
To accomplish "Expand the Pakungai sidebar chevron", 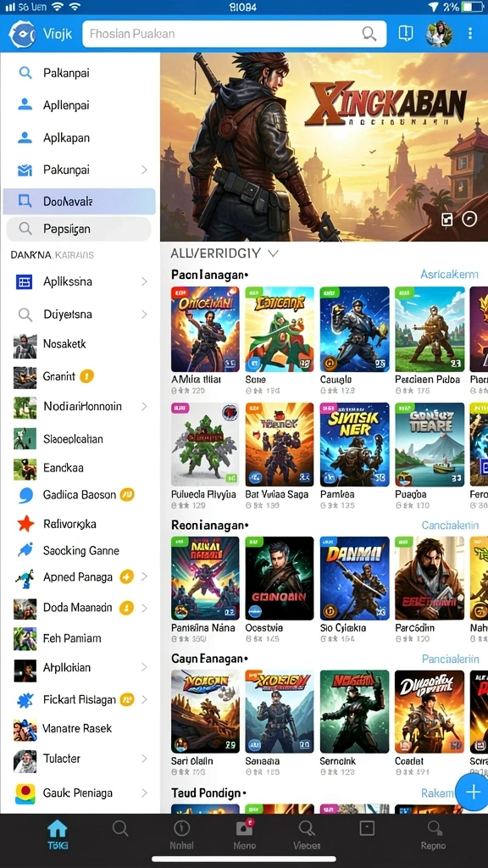I will pos(144,170).
